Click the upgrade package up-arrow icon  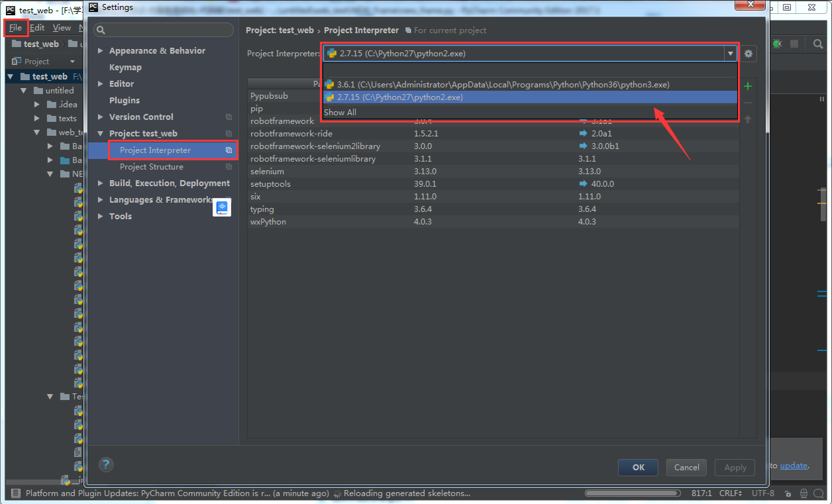pyautogui.click(x=748, y=119)
